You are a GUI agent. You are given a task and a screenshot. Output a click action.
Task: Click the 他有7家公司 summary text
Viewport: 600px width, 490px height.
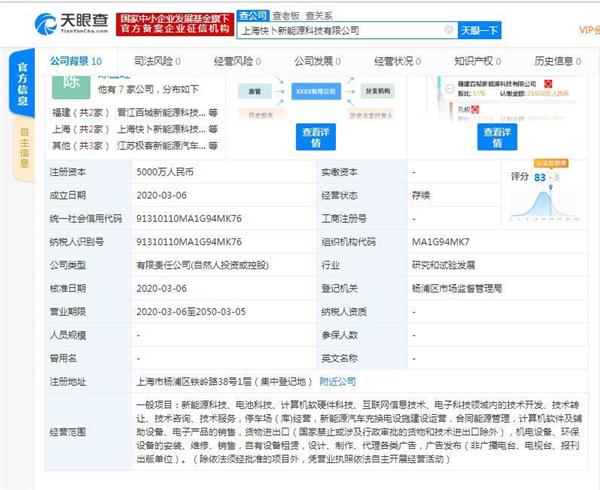[x=148, y=90]
